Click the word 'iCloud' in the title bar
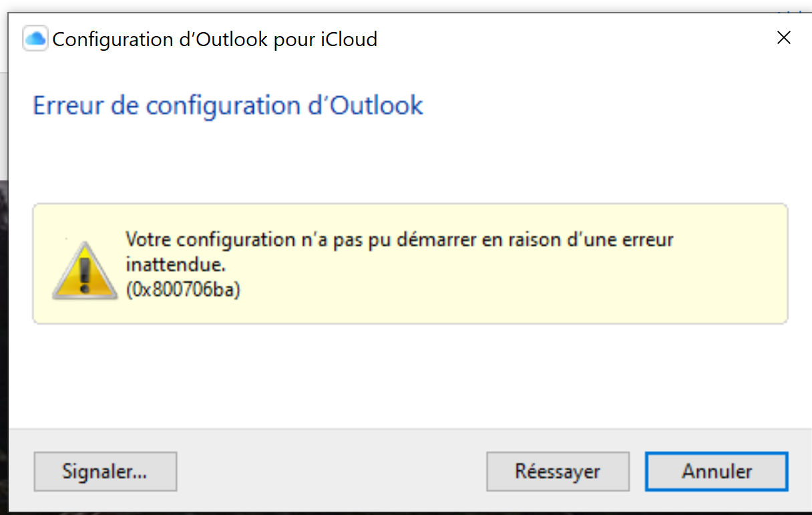 tap(348, 39)
